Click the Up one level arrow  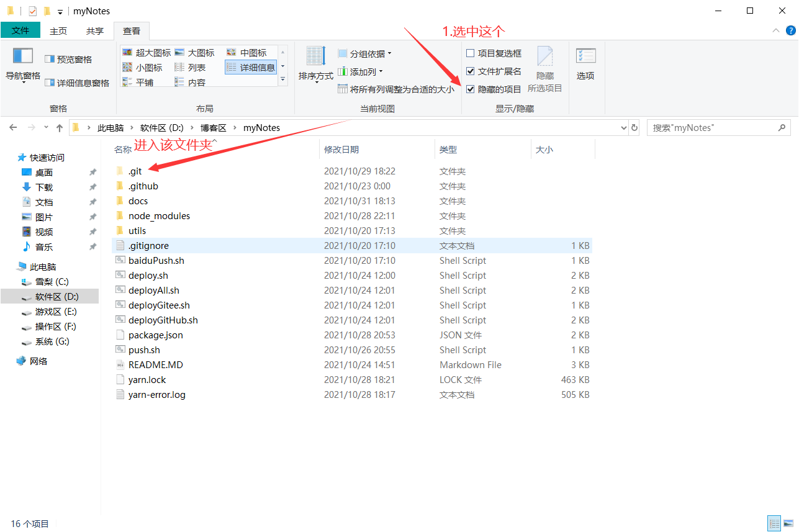point(60,128)
